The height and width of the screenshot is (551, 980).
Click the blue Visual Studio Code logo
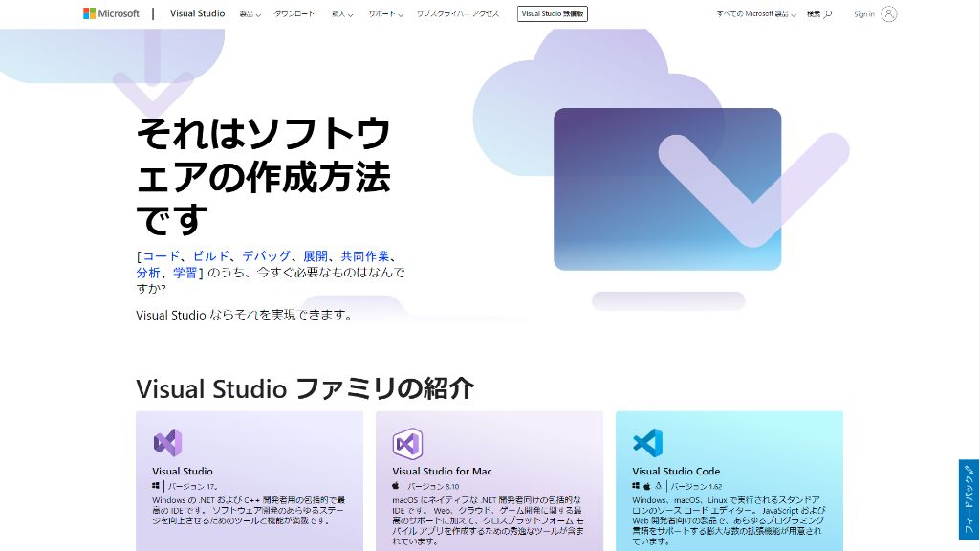point(647,443)
